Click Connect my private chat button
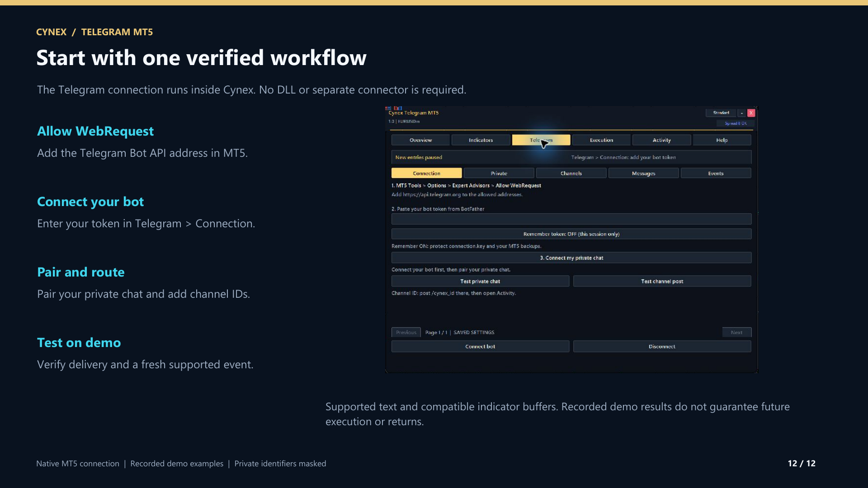 pos(571,258)
